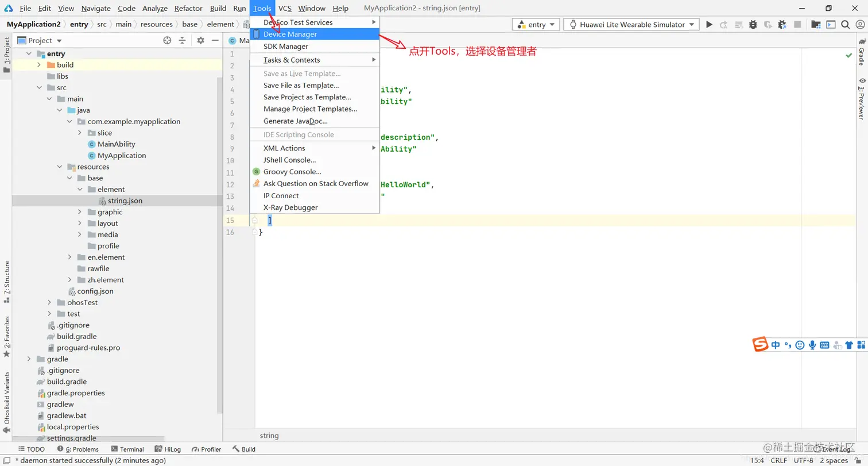Open the Project view selector dropdown
Screen dimensions: 868x466
pyautogui.click(x=40, y=40)
